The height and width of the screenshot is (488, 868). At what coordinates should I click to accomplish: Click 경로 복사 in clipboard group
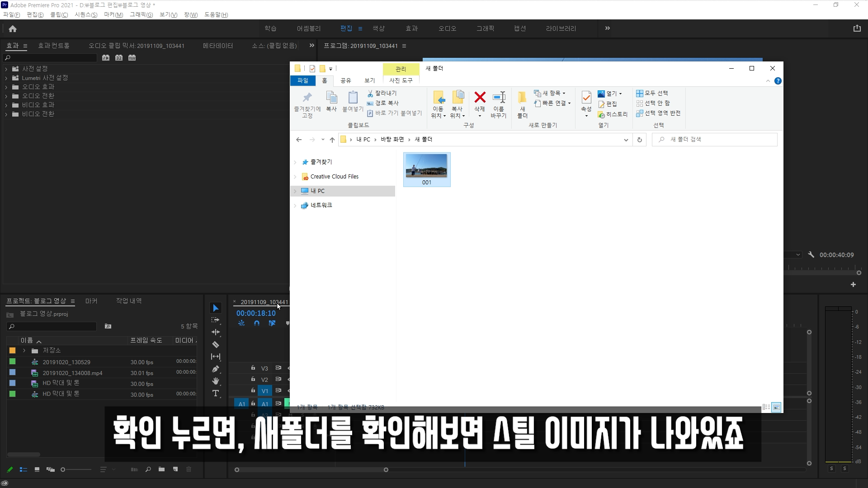[383, 103]
